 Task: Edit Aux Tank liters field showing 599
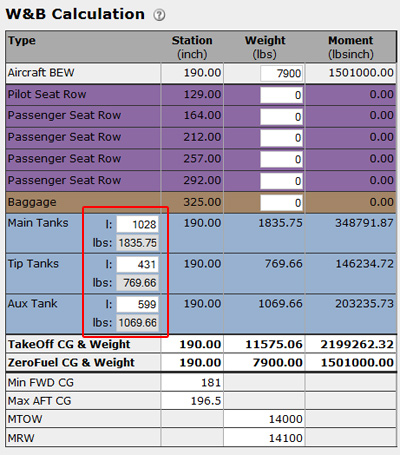137,304
